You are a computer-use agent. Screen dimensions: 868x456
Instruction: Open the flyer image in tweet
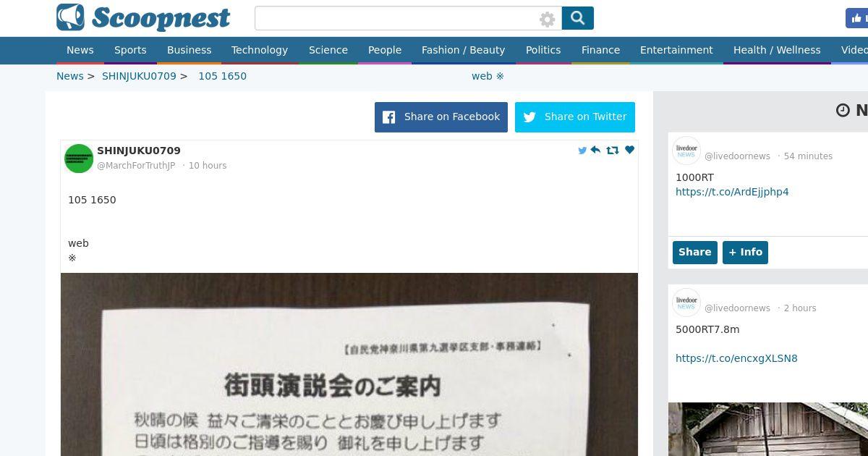349,364
